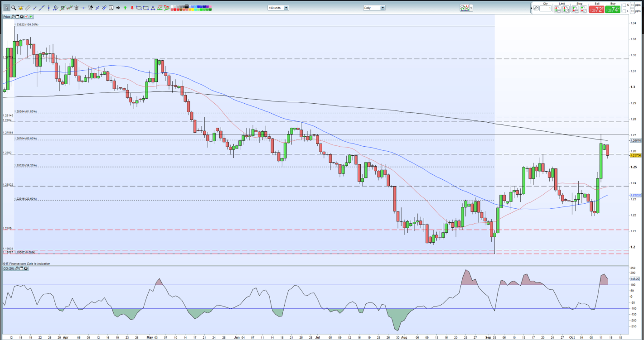Click the Price panel title label
The height and width of the screenshot is (340, 644).
(x=6, y=16)
